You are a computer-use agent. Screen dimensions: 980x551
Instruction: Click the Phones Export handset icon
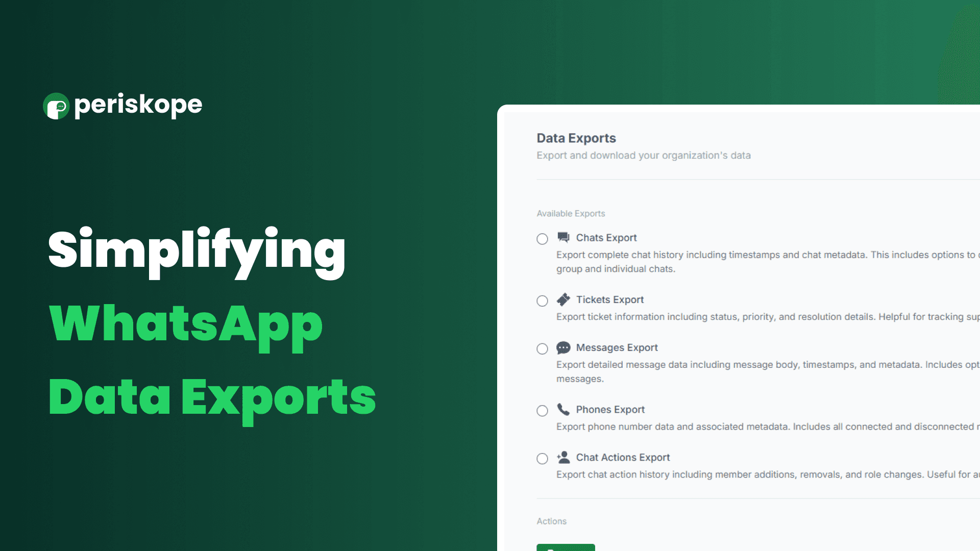563,409
